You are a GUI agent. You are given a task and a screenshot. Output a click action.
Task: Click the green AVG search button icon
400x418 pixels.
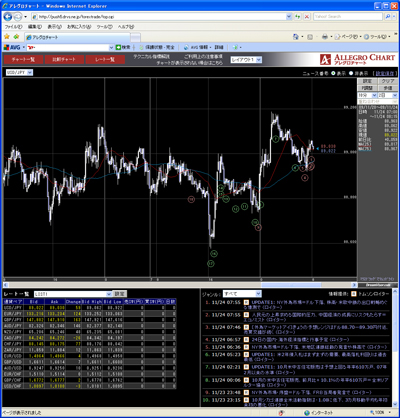pos(118,47)
